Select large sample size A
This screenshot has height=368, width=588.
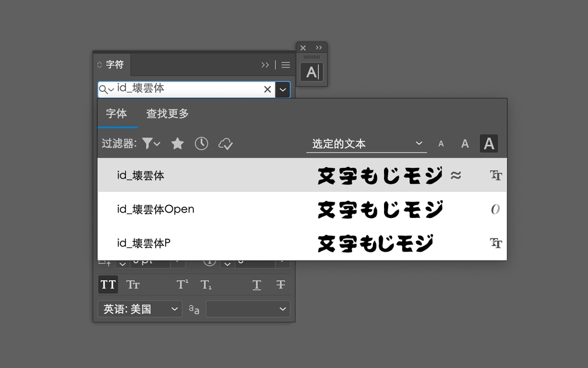489,144
